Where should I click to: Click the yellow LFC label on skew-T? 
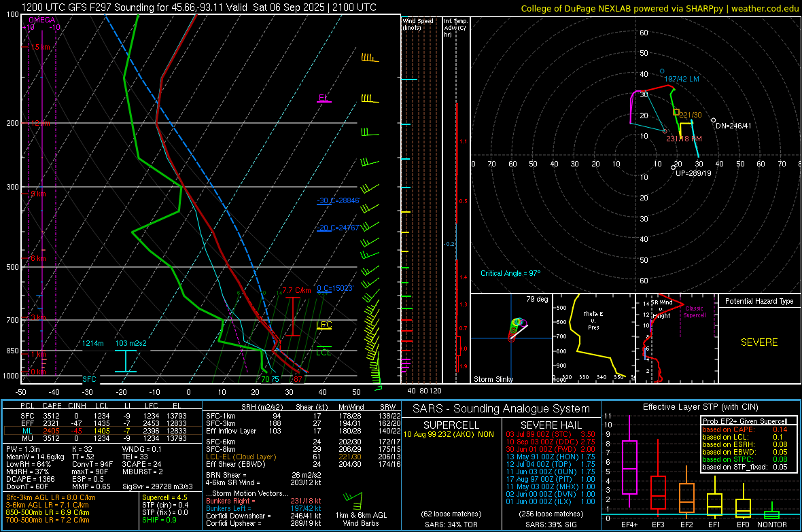coord(324,324)
